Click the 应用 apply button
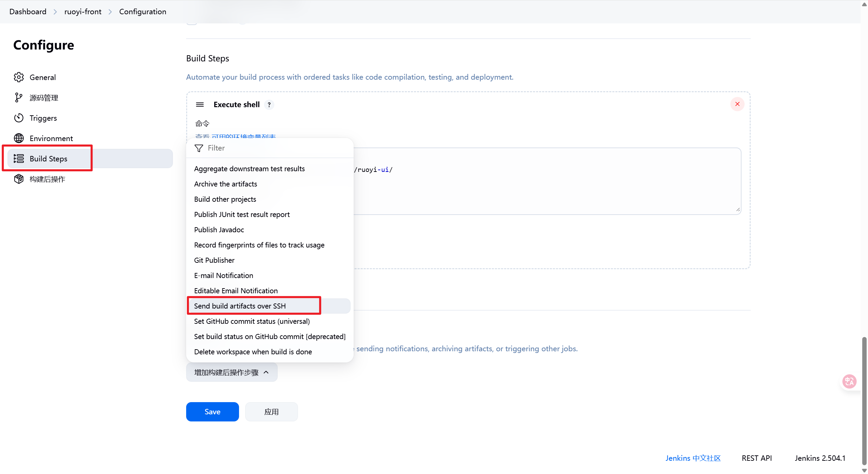The image size is (868, 474). pyautogui.click(x=271, y=412)
